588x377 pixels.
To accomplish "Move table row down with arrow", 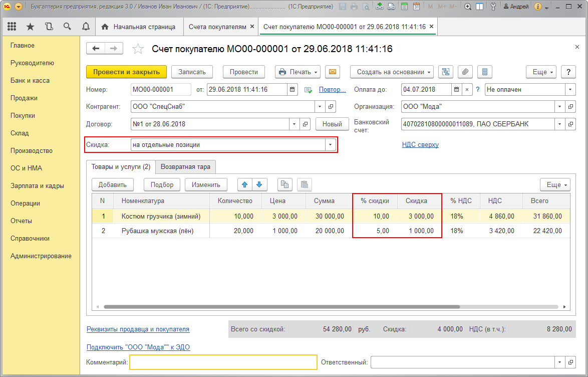I will [x=259, y=184].
